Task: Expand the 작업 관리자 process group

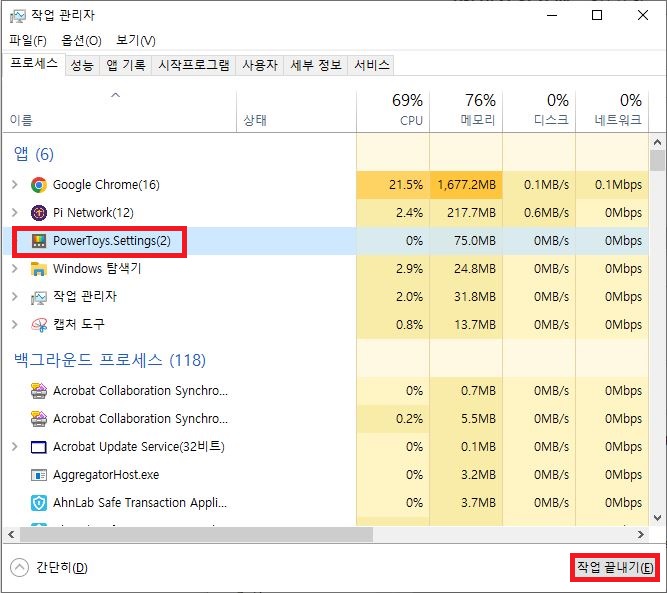Action: 15,297
